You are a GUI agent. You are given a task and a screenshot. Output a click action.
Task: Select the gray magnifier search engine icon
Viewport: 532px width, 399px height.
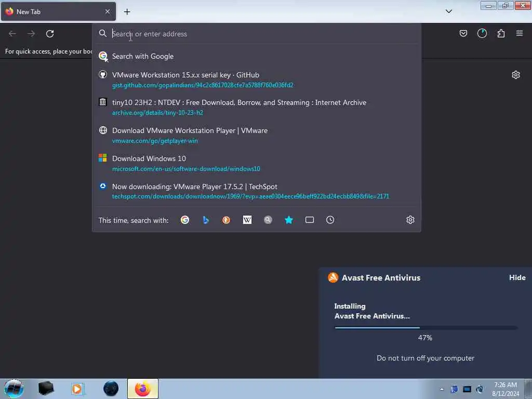tap(268, 220)
